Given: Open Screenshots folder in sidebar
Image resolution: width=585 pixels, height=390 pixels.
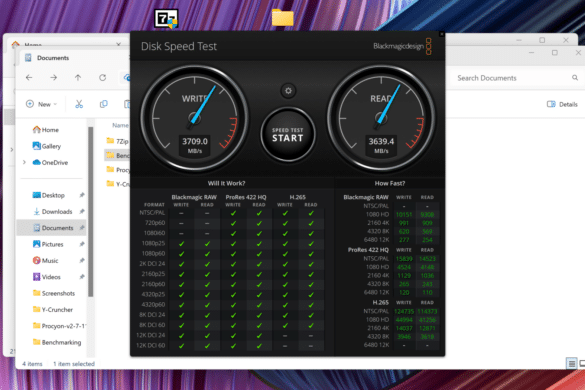Looking at the screenshot, I should pyautogui.click(x=54, y=293).
